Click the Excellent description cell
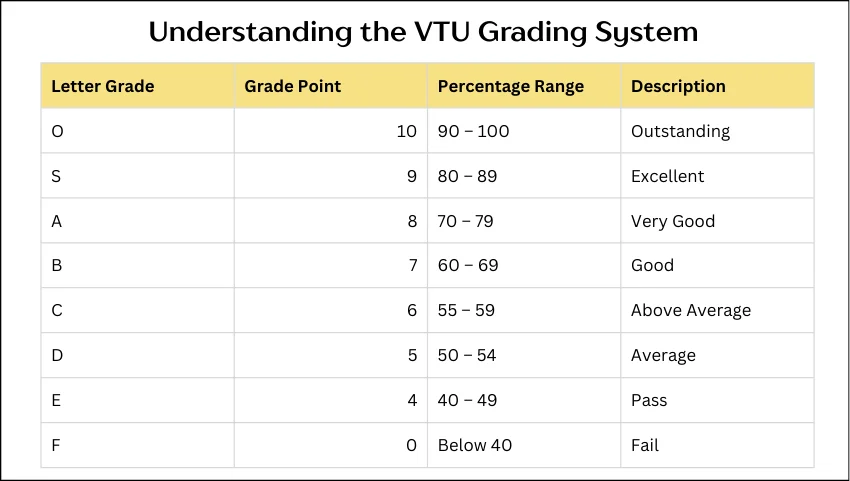Screen dimensions: 850x481 667,176
